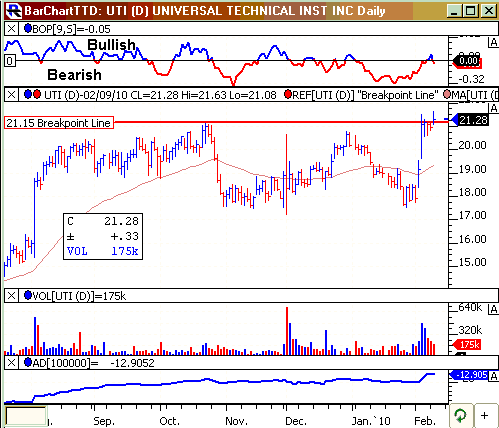Maximize the BarChartTTD window

pos(471,11)
